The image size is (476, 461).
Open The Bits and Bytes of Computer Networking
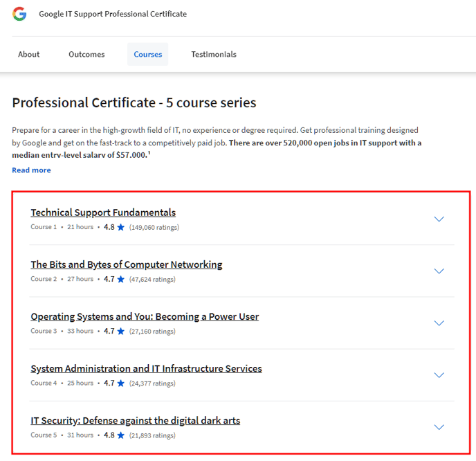click(127, 264)
